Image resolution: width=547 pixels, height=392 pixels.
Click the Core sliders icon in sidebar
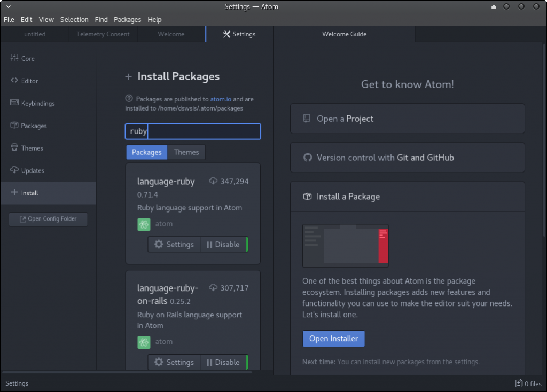[14, 58]
